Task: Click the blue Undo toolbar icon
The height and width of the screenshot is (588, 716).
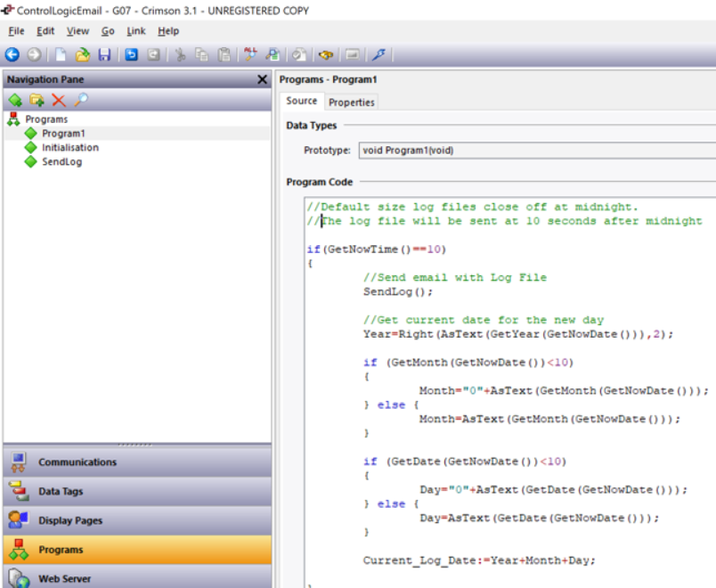Action: [x=131, y=55]
